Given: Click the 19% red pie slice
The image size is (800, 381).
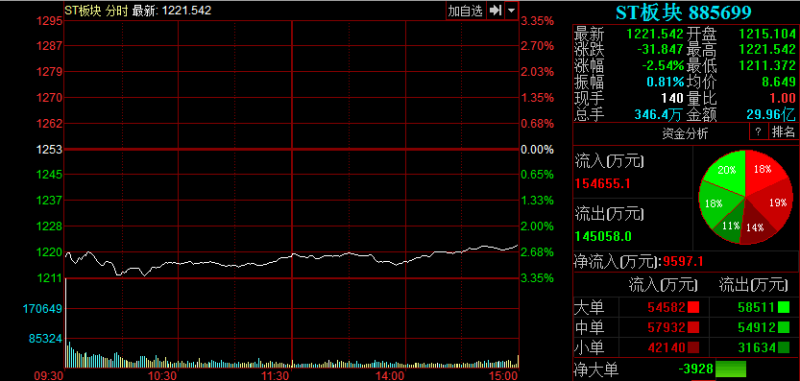Looking at the screenshot, I should [774, 204].
